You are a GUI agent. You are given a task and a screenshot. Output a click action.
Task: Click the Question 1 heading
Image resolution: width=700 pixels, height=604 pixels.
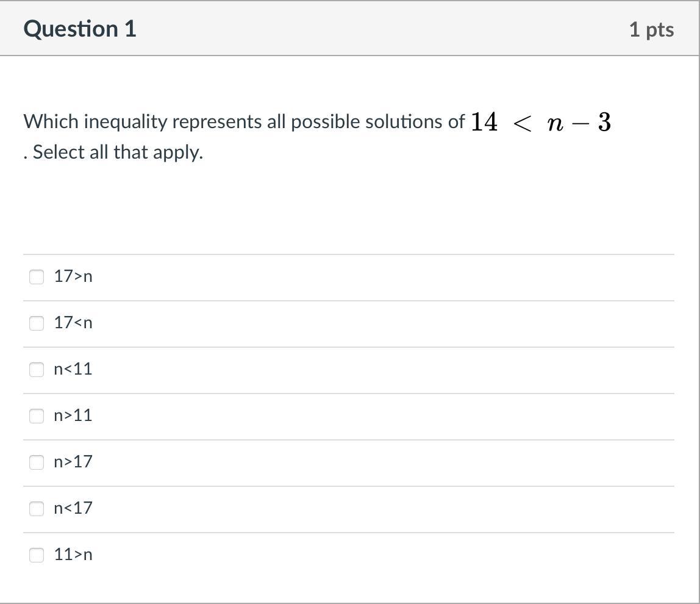[80, 29]
